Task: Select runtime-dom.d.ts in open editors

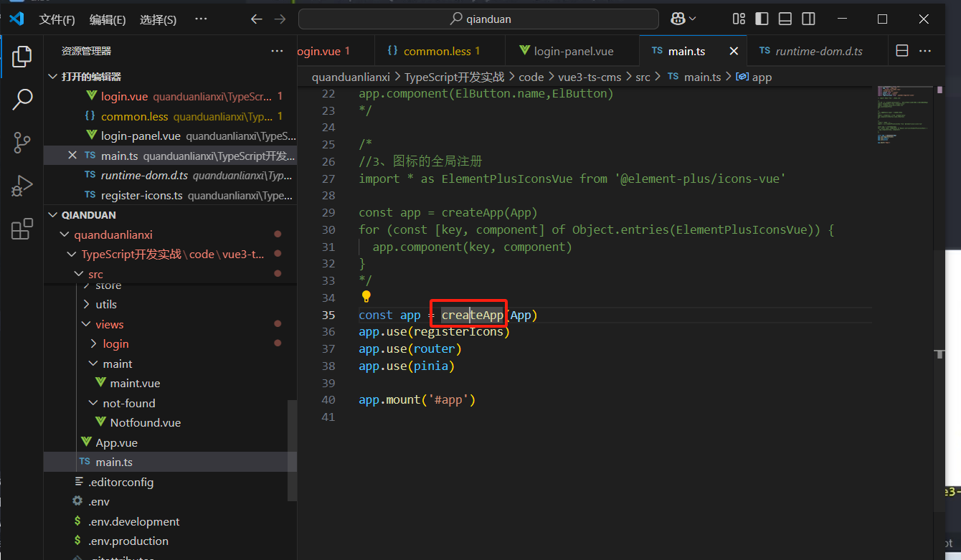Action: 170,175
